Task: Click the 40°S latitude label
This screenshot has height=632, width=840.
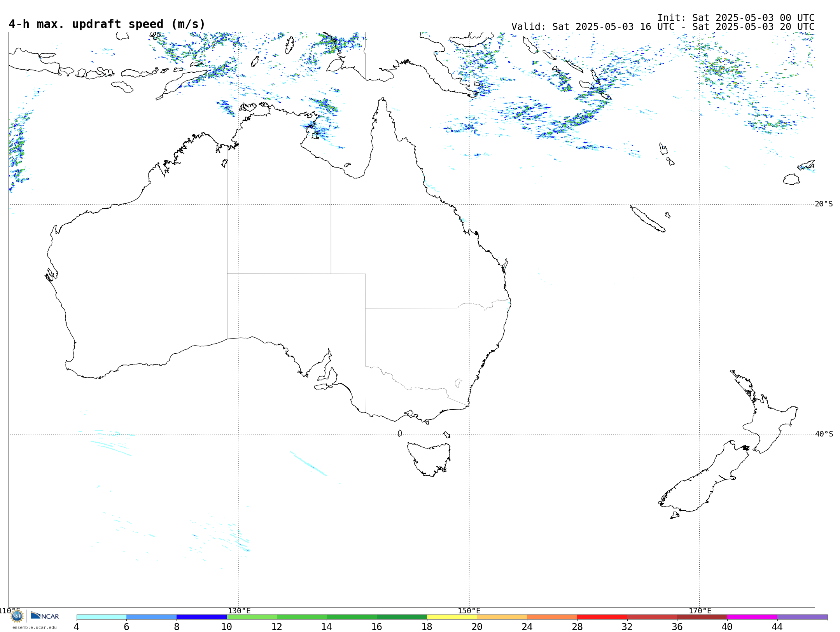Action: tap(824, 434)
